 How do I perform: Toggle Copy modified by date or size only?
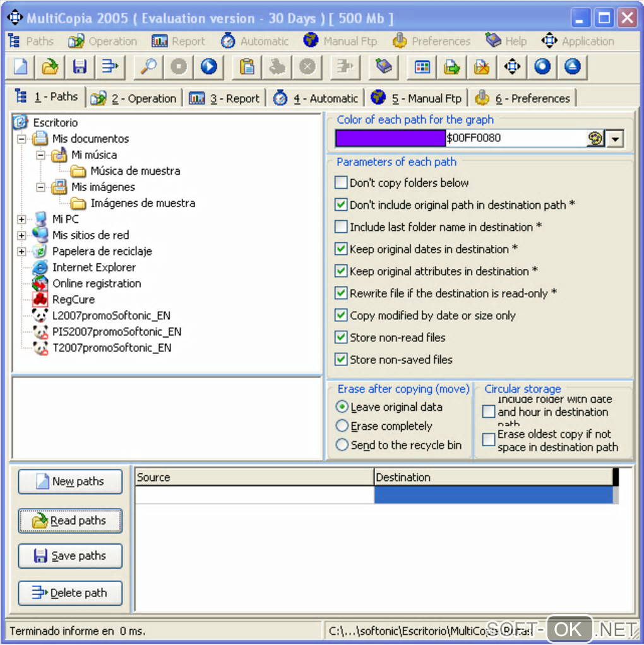341,315
